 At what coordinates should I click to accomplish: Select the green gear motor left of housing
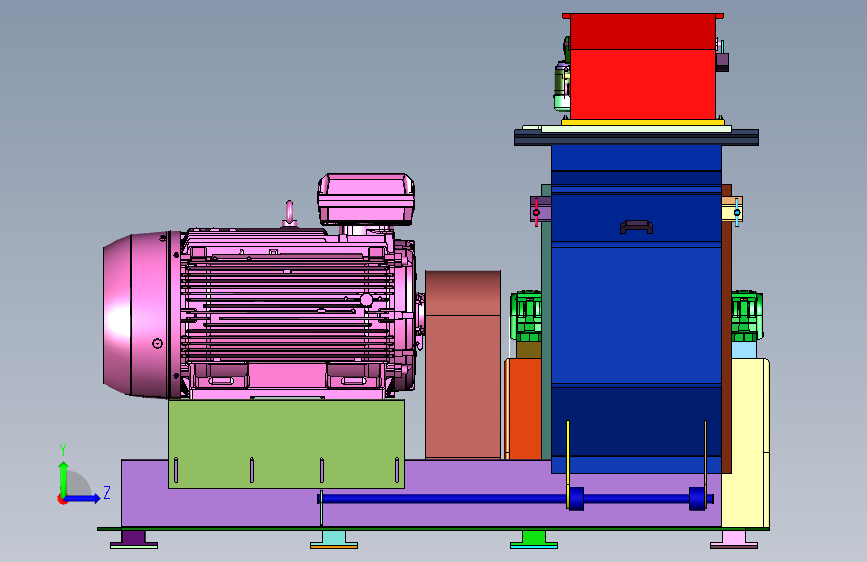click(x=526, y=316)
